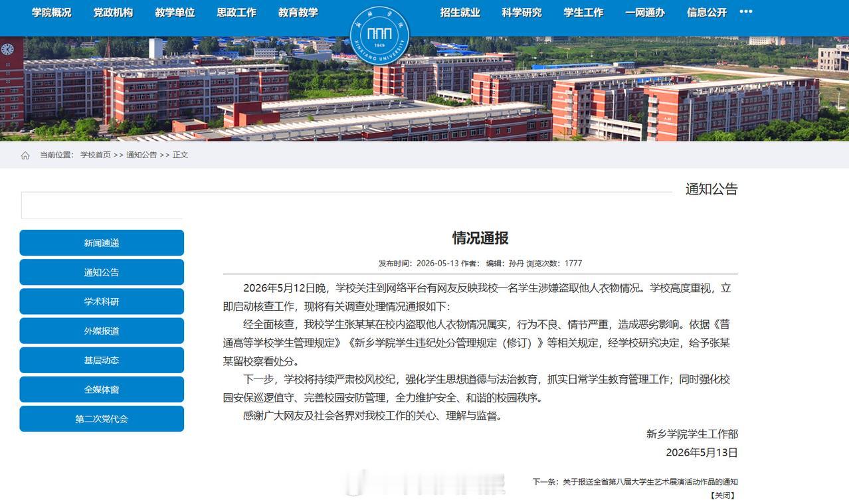The height and width of the screenshot is (504, 849).
Task: Click the paragraph thanking 广大网友
Action: point(373,416)
